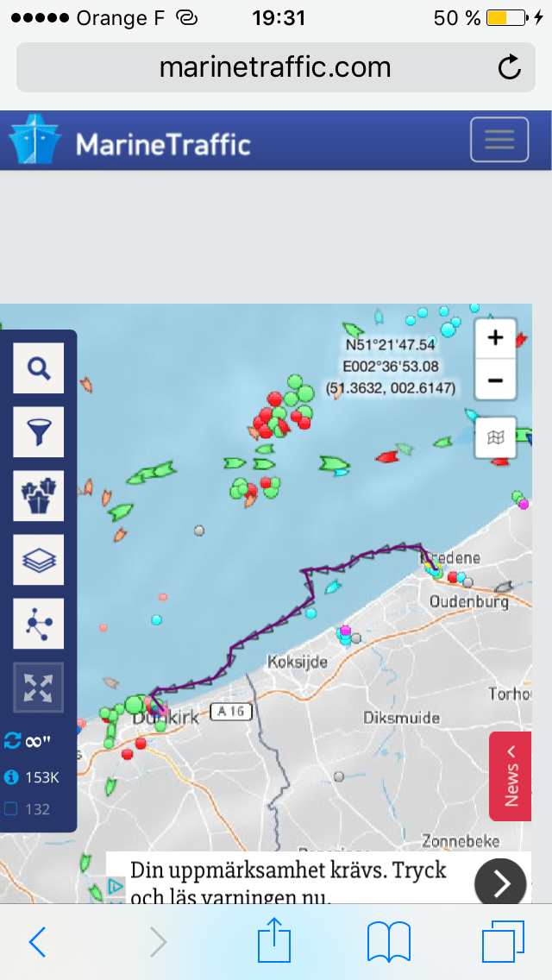Reload page via Safari refresh icon
Image resolution: width=552 pixels, height=980 pixels.
tap(510, 67)
